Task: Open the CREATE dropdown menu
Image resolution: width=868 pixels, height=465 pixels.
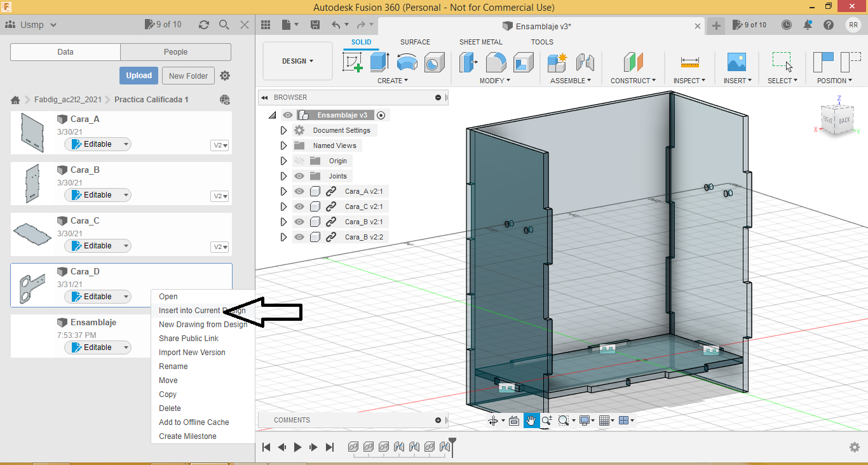Action: [x=393, y=81]
